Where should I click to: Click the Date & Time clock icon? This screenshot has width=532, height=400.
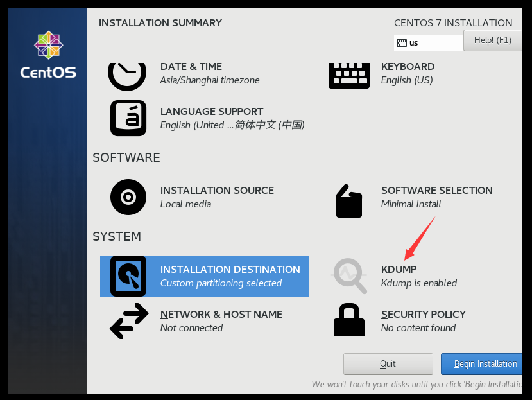click(x=127, y=76)
